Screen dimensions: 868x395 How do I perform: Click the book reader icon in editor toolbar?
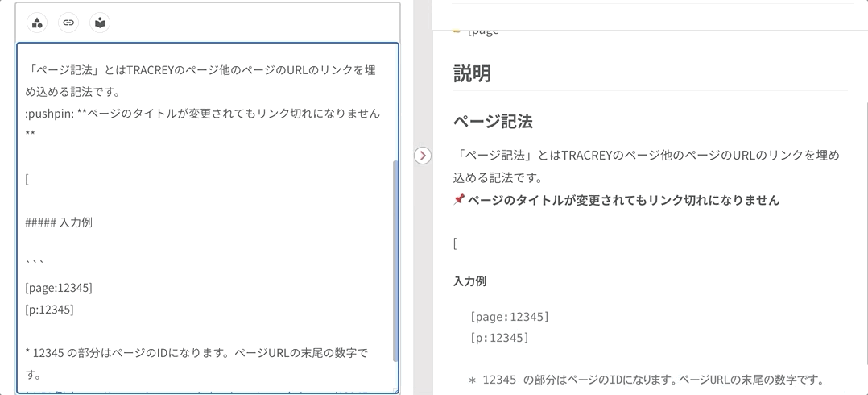100,23
